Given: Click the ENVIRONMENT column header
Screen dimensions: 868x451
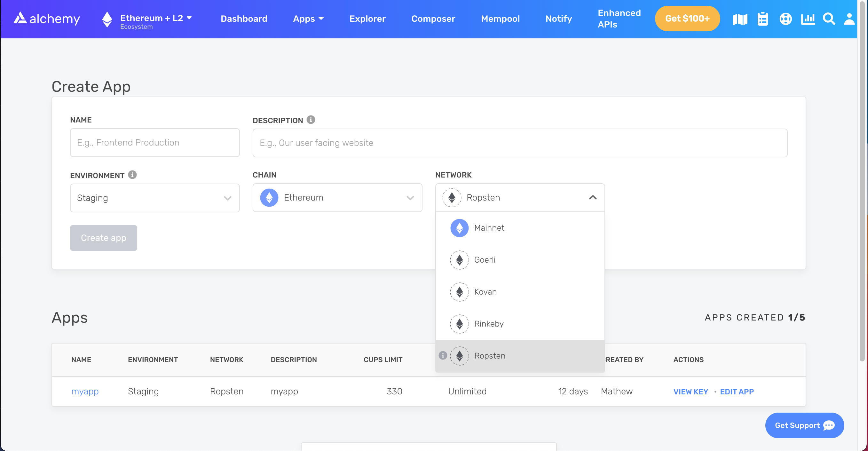Looking at the screenshot, I should (153, 360).
